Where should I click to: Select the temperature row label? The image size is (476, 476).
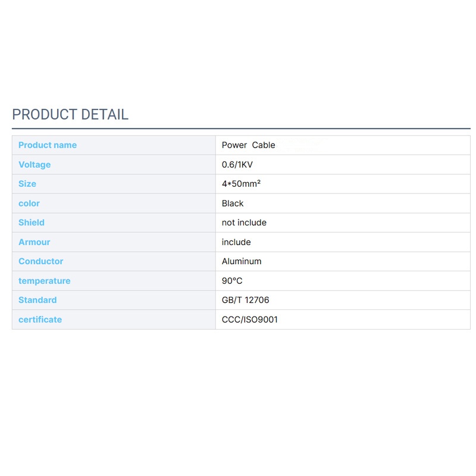click(x=45, y=281)
